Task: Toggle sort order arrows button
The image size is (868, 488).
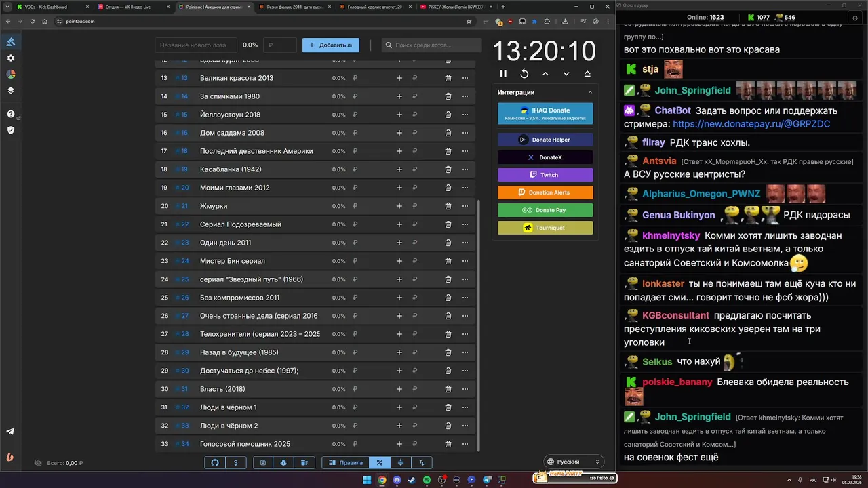Action: tap(422, 462)
